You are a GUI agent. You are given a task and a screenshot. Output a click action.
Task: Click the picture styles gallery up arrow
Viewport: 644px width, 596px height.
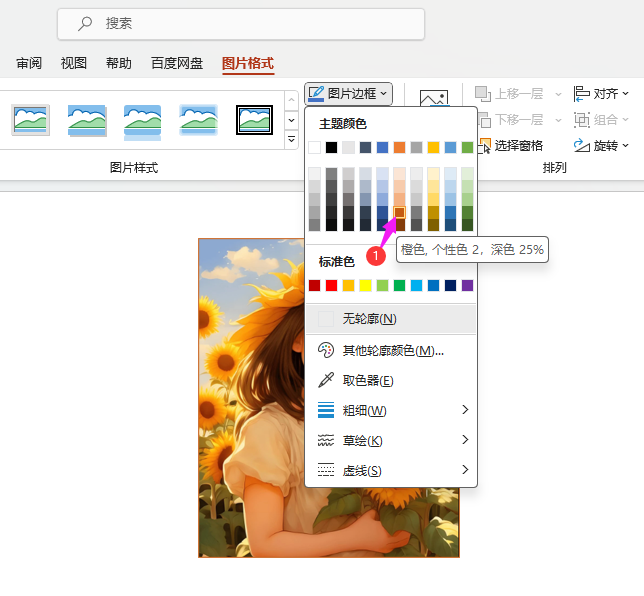click(x=291, y=100)
